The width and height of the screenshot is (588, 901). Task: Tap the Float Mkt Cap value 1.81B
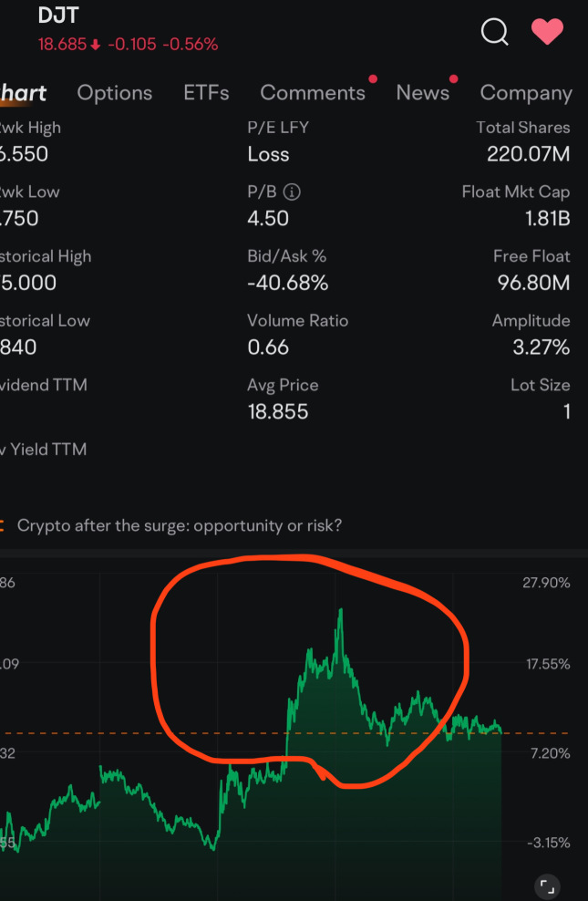(546, 219)
